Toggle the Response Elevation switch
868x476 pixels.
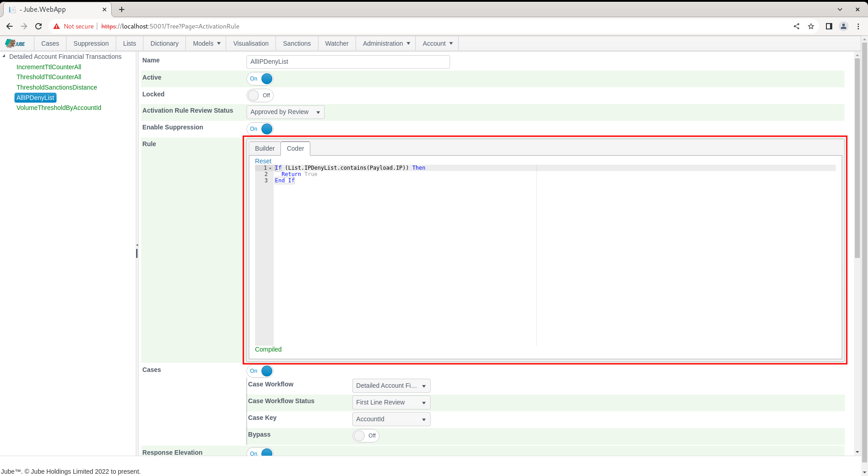[x=260, y=452]
